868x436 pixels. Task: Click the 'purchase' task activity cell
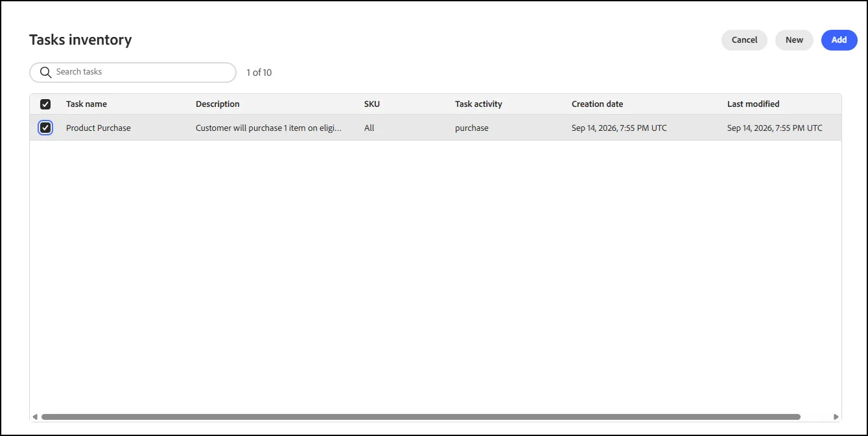point(472,128)
